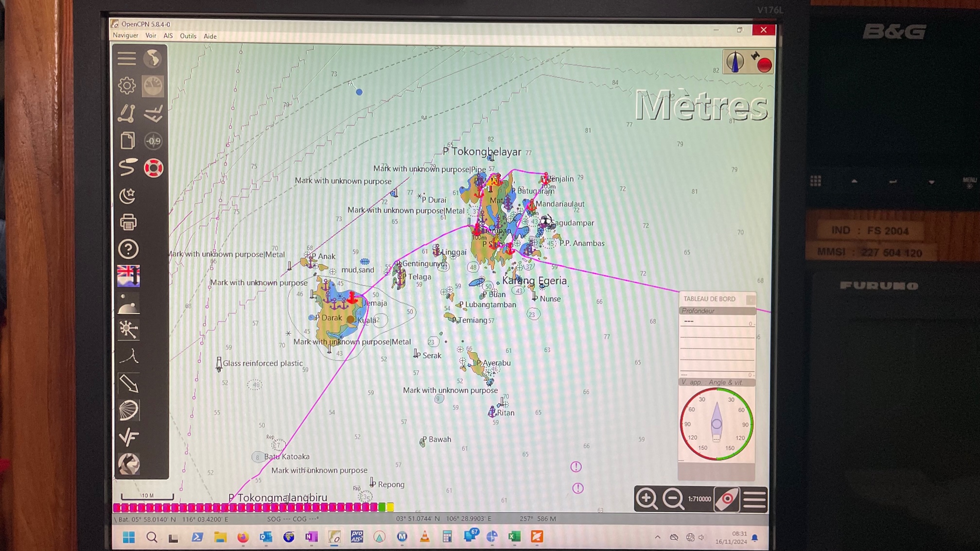Zoom in with the plus magnifier
Screen dimensions: 980x551
coord(647,499)
